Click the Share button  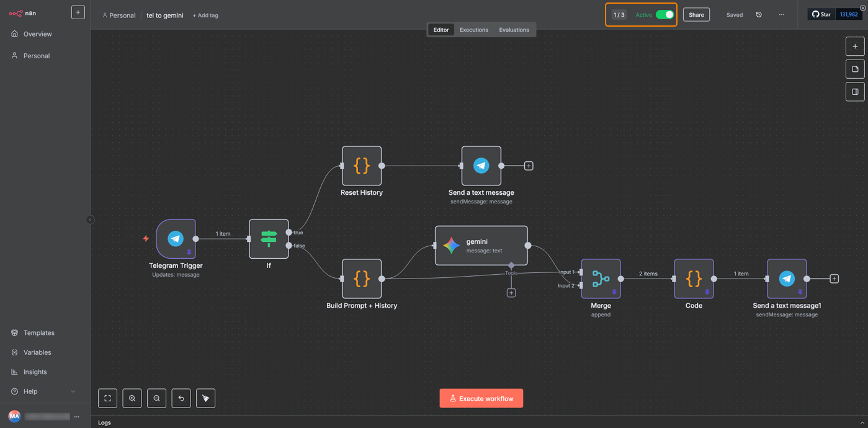pyautogui.click(x=696, y=15)
